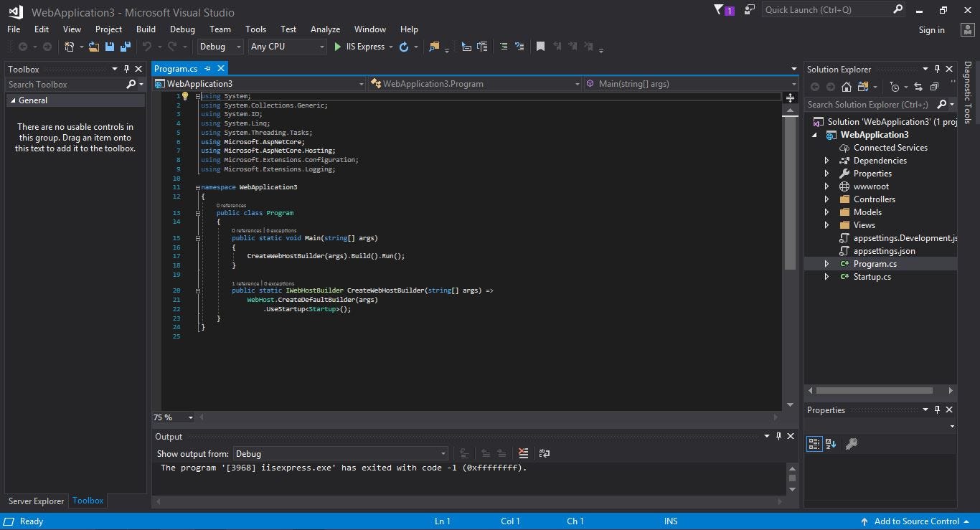Open the Debug menu
The width and height of the screenshot is (980, 530).
point(182,29)
